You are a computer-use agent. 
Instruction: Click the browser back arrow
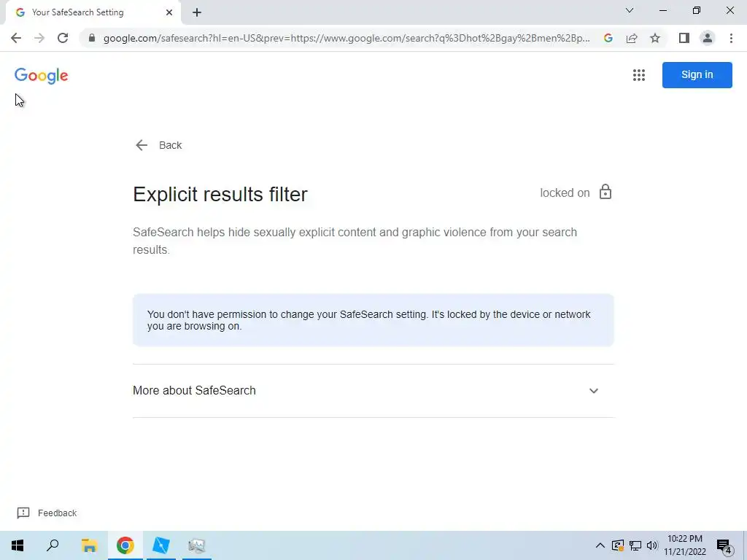pyautogui.click(x=16, y=38)
